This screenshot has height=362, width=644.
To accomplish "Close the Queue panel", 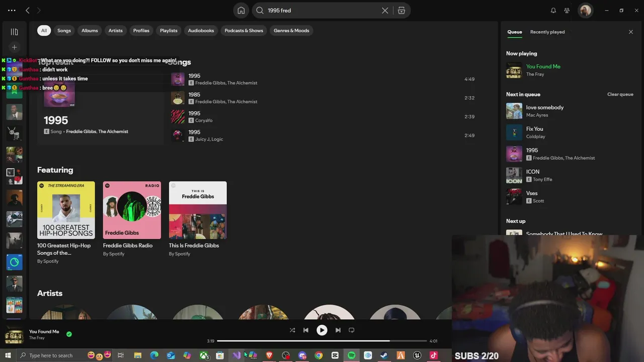I will coord(631,32).
